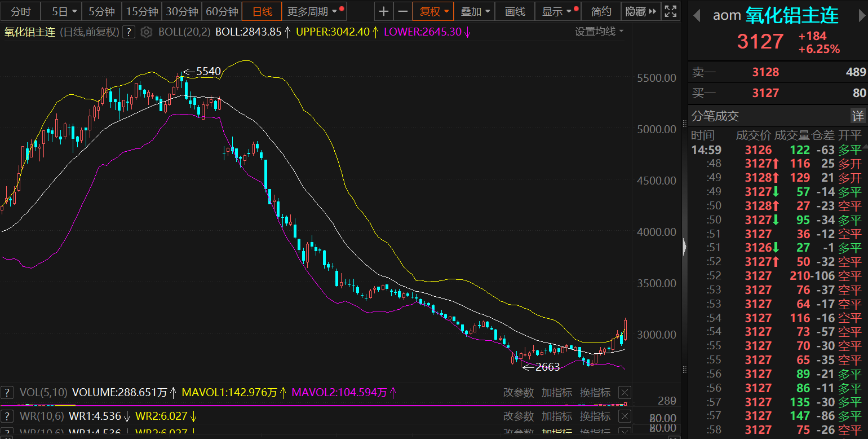Toggle the 隐藏 side panel button

(641, 11)
